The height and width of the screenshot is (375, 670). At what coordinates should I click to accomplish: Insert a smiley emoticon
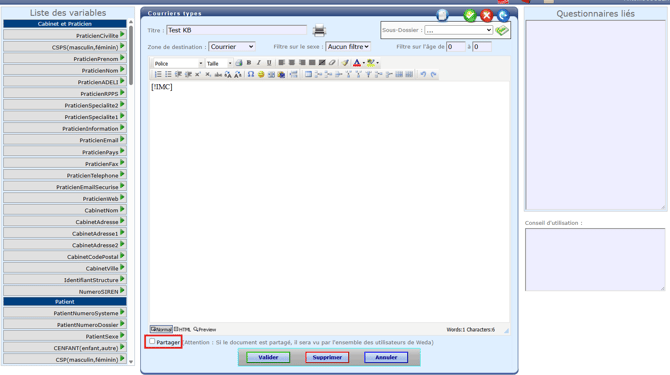(261, 74)
